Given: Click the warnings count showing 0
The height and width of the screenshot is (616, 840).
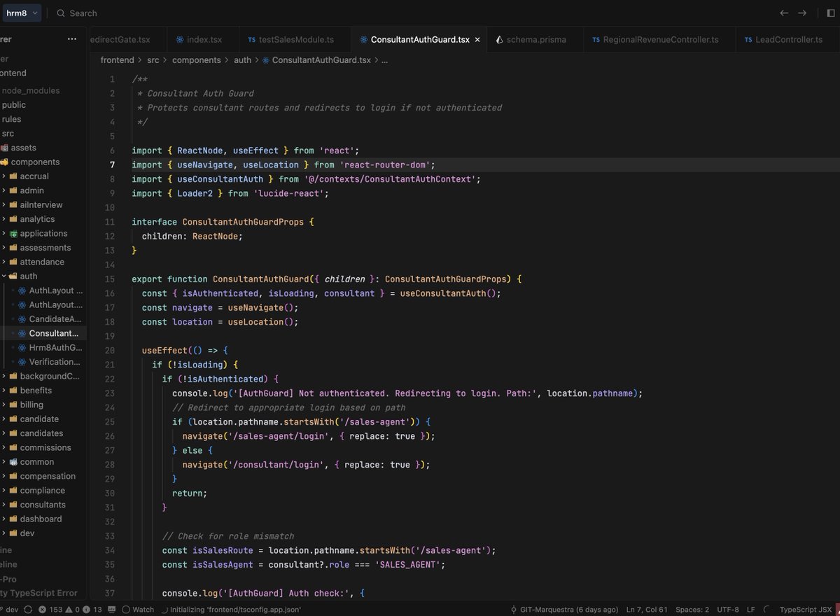Looking at the screenshot, I should pos(71,609).
